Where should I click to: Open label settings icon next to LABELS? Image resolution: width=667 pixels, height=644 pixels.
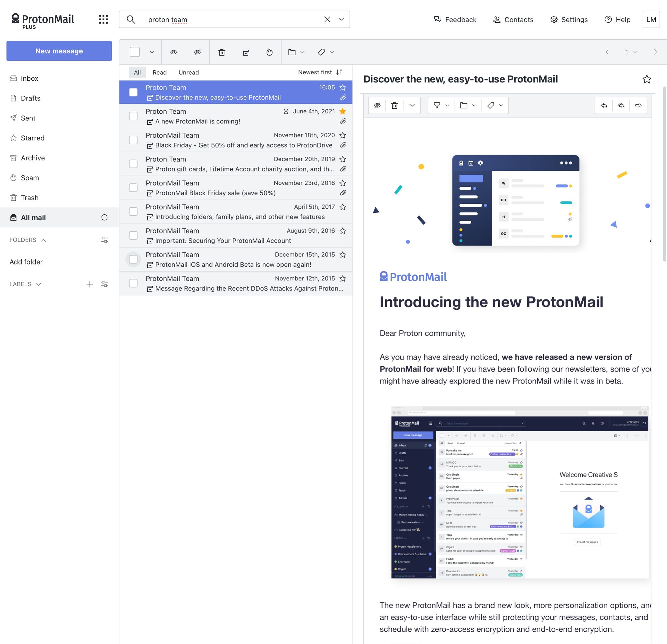[104, 284]
